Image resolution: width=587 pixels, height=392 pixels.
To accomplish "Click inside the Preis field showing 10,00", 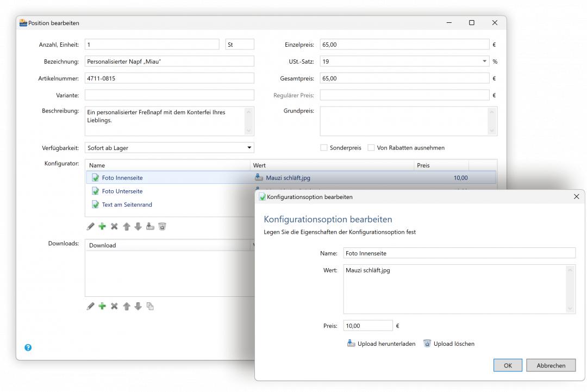I will tap(367, 325).
